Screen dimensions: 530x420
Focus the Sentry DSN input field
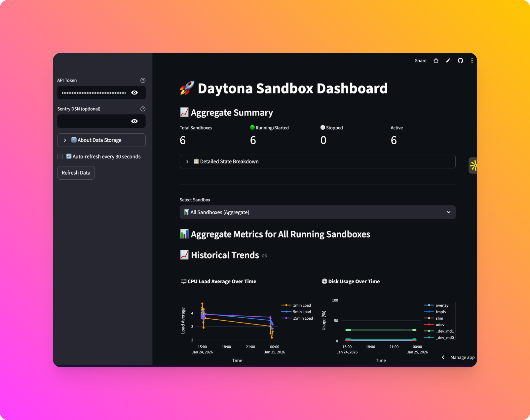(94, 121)
